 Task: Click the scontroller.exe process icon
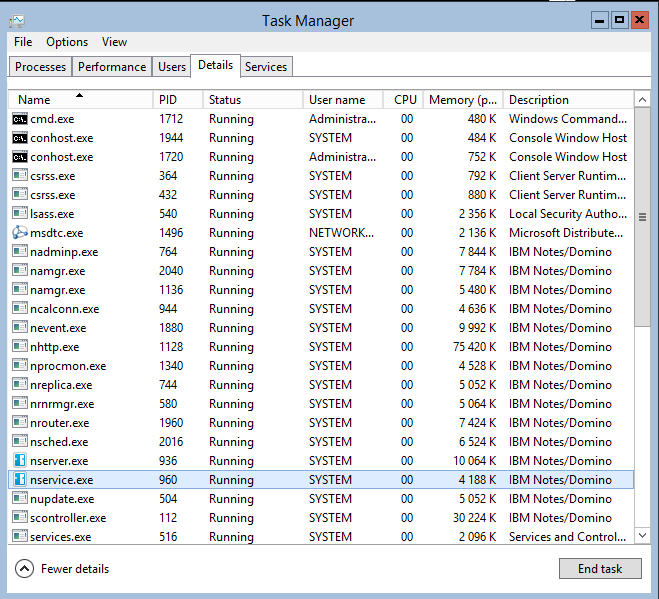pyautogui.click(x=20, y=517)
